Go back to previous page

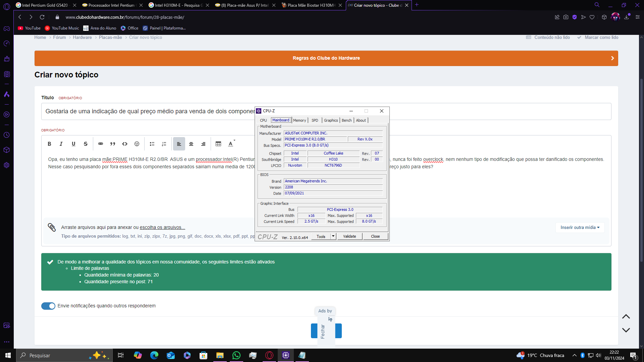[20, 17]
